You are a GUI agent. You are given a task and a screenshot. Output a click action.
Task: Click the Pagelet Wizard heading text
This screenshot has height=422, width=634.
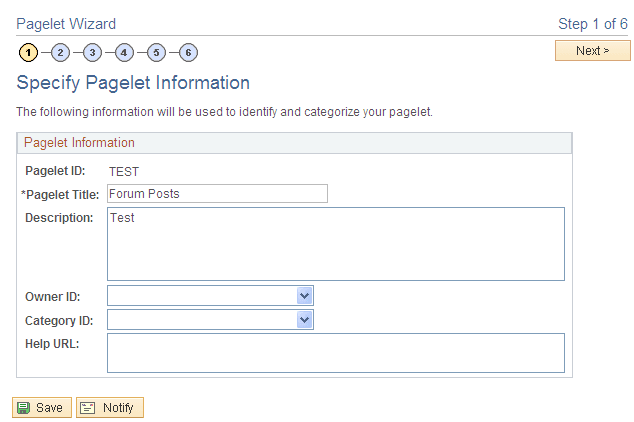66,23
